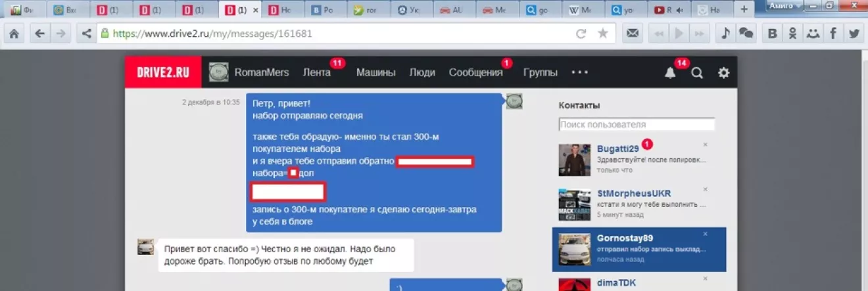Open conversation with Bugatti29
This screenshot has width=868, height=291.
tap(639, 160)
